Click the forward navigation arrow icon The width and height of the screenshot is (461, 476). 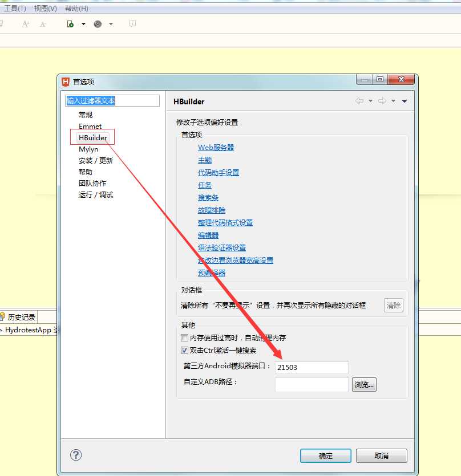click(x=382, y=101)
